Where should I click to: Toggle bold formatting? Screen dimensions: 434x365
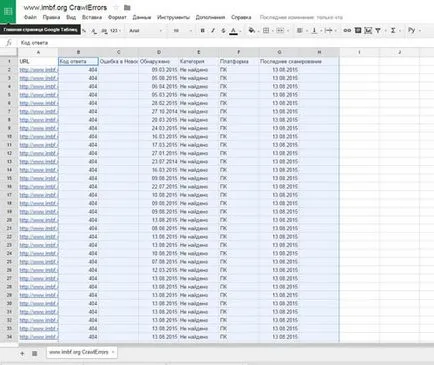[202, 31]
